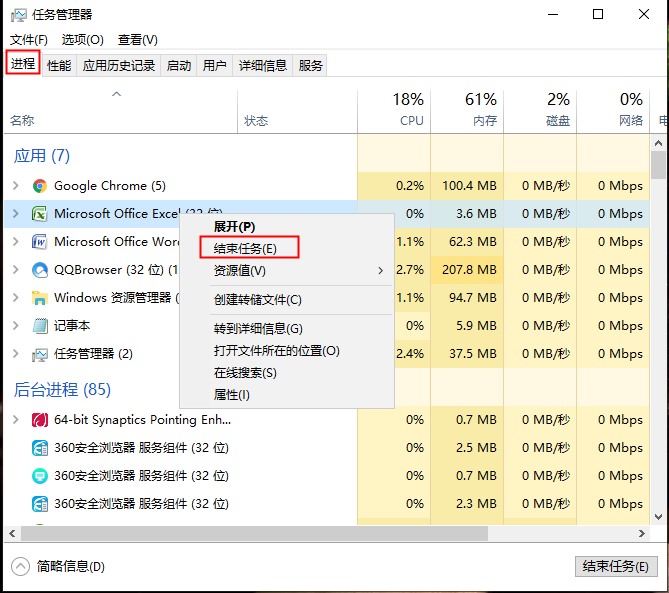The image size is (669, 593).
Task: Click the Task Manager title bar icon
Action: point(19,15)
